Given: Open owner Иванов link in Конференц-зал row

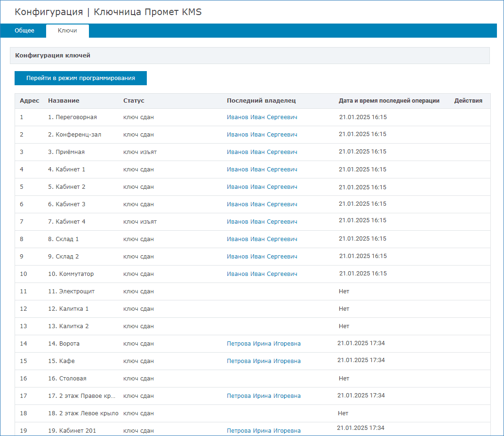Looking at the screenshot, I should 262,135.
